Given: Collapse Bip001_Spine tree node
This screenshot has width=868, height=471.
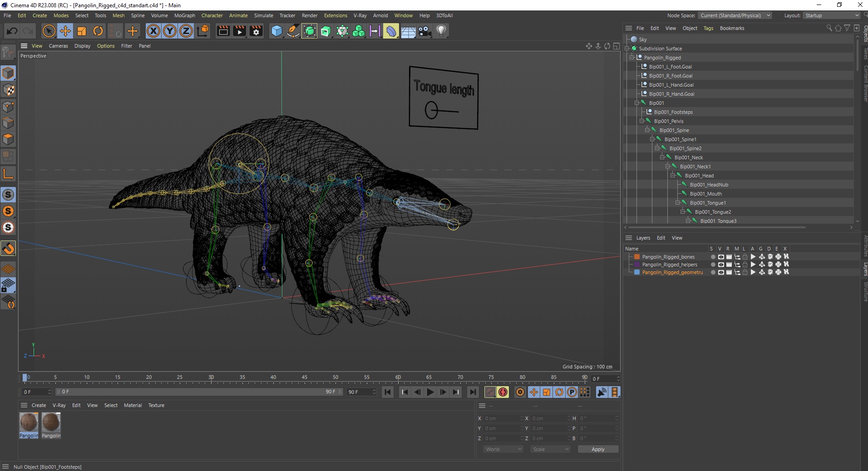Looking at the screenshot, I should [x=647, y=130].
